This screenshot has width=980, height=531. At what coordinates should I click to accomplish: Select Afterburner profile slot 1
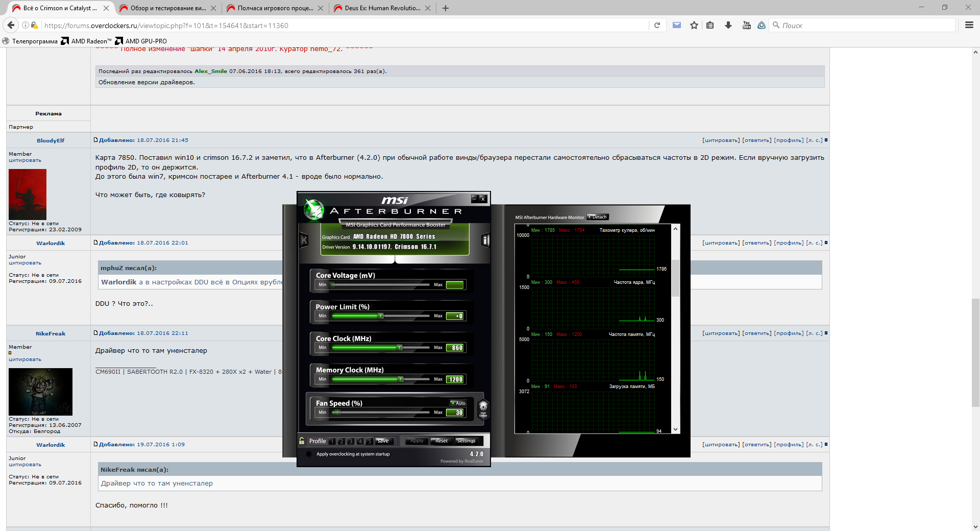(332, 441)
